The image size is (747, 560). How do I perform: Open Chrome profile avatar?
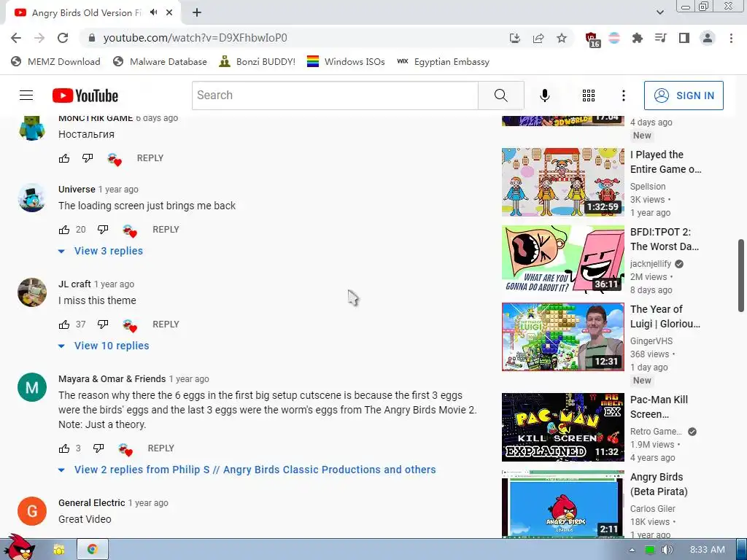[x=708, y=38]
